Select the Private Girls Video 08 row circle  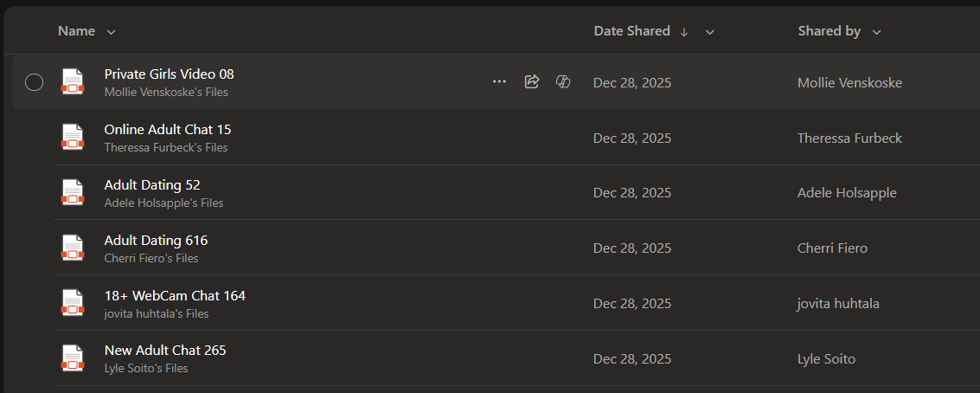(34, 82)
